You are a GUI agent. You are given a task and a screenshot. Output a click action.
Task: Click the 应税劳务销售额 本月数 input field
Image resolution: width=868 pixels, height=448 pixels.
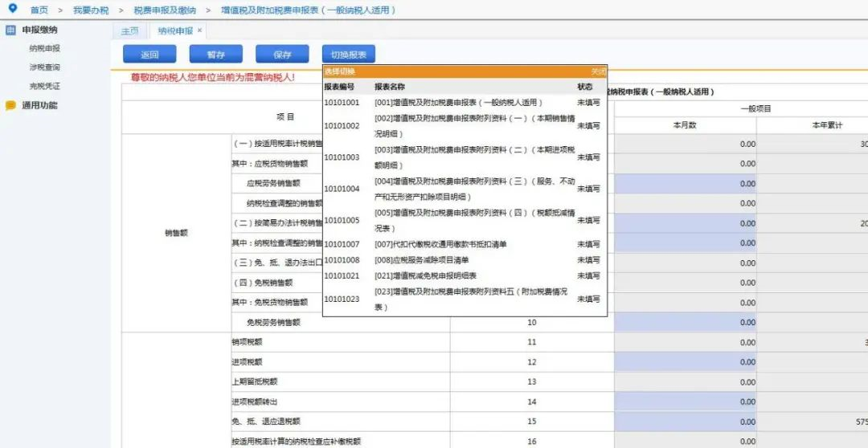[x=686, y=184]
